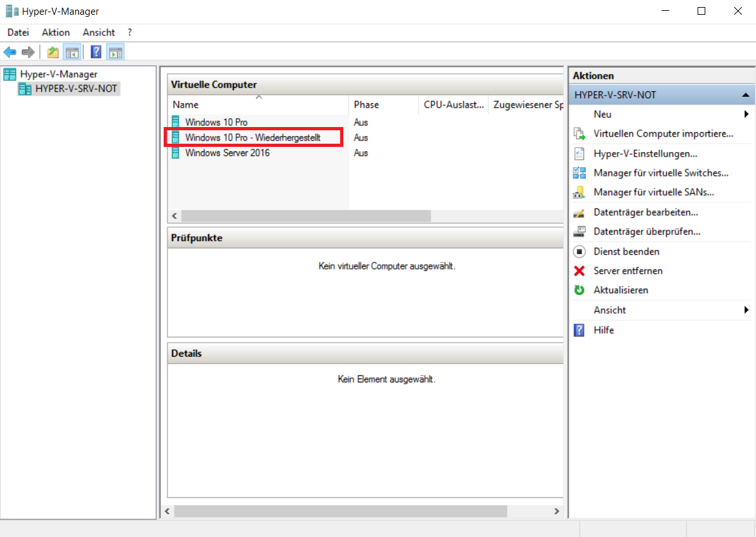Collapse the HYPER-V-SRV-NOT actions section

pos(745,95)
